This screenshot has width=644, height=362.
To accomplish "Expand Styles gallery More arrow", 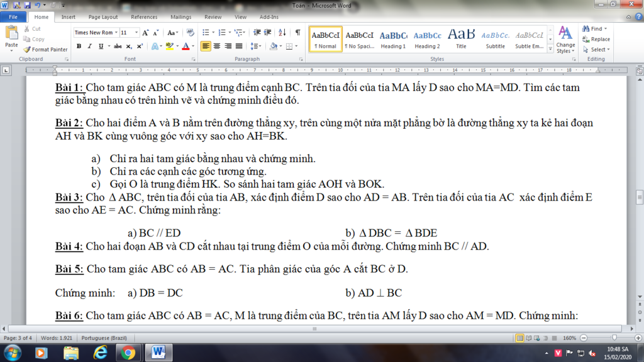I will (x=550, y=49).
